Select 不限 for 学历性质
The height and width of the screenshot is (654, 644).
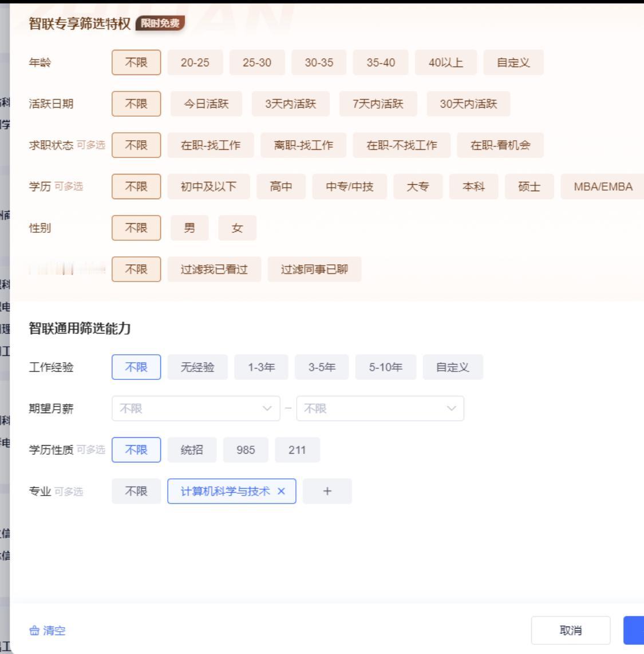pyautogui.click(x=136, y=450)
